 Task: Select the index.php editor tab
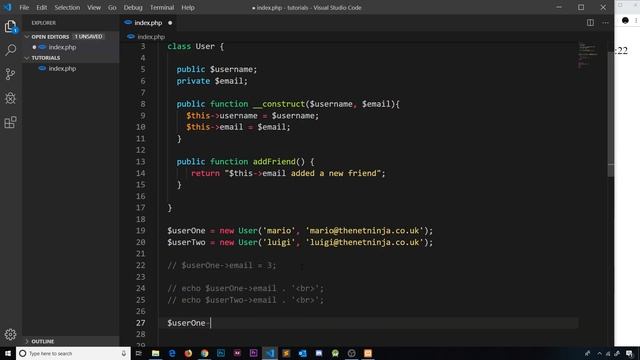(148, 23)
